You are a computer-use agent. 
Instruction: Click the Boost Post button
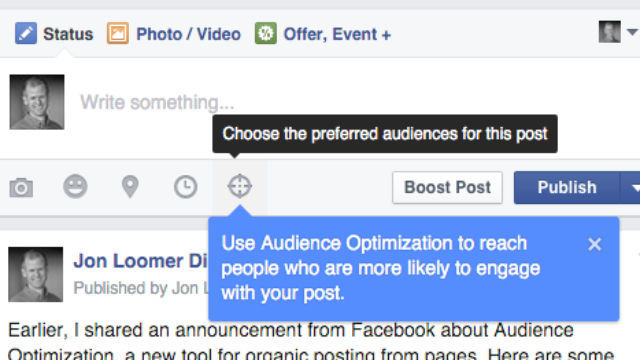point(447,187)
